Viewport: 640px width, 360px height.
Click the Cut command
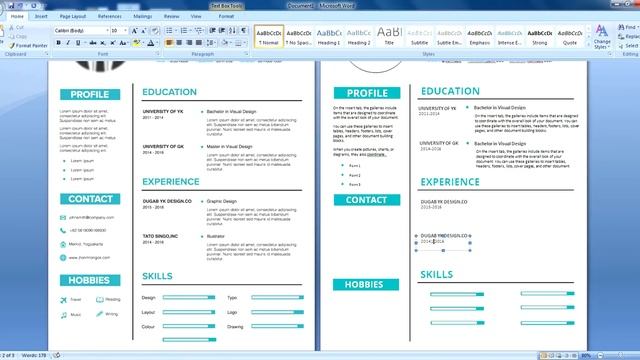(16, 27)
